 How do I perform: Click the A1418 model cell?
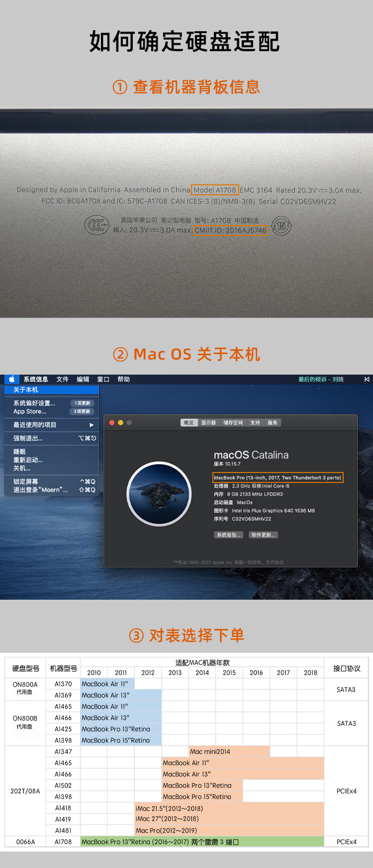[x=63, y=808]
